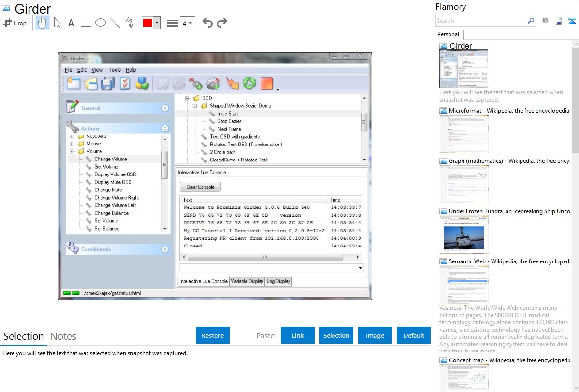Open the color picker dropdown arrow
The image size is (579, 392).
157,23
